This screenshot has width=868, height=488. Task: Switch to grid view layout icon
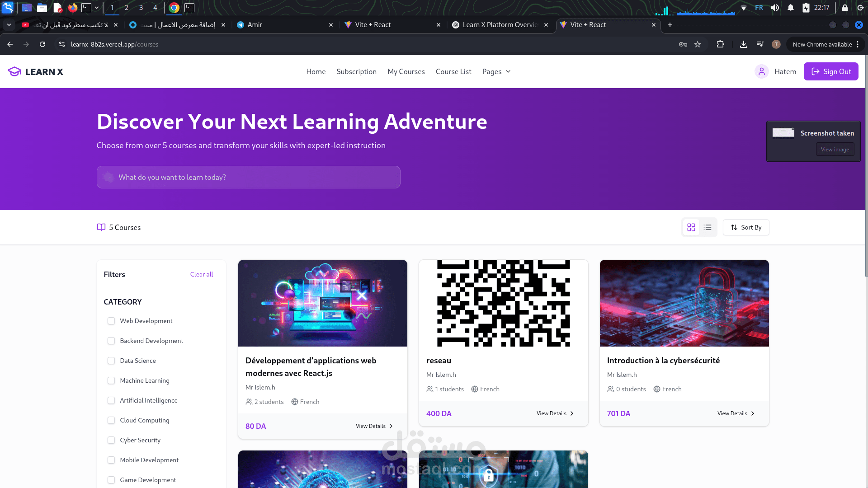691,227
